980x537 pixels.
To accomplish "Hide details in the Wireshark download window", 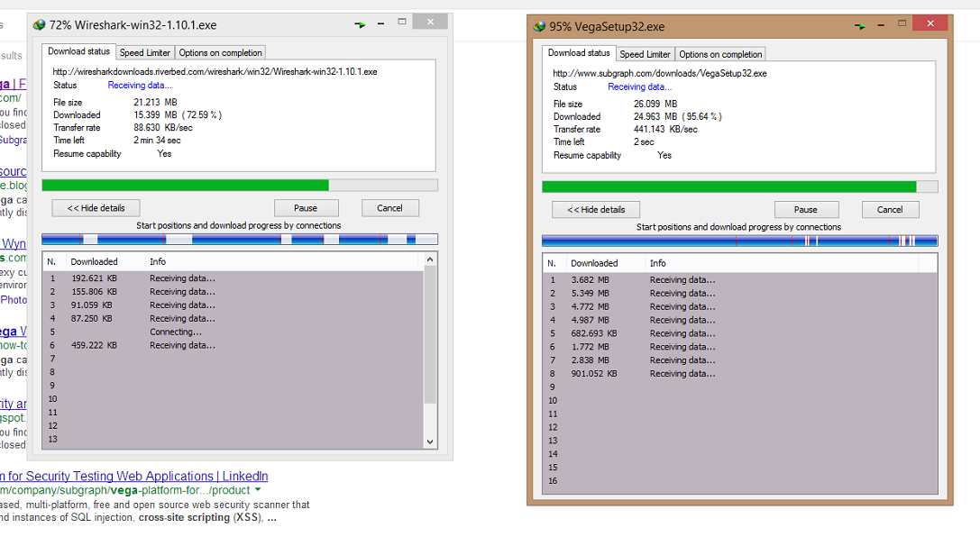I will click(x=96, y=208).
